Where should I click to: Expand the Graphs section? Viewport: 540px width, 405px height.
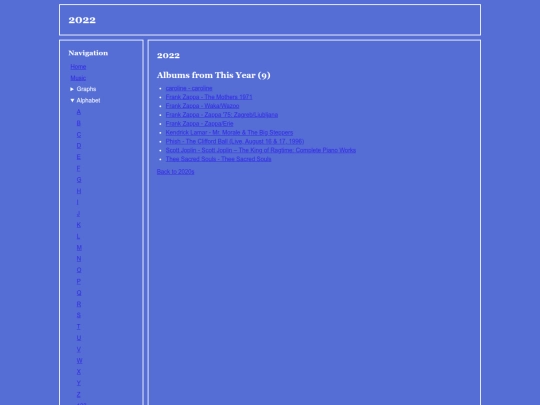(x=83, y=89)
